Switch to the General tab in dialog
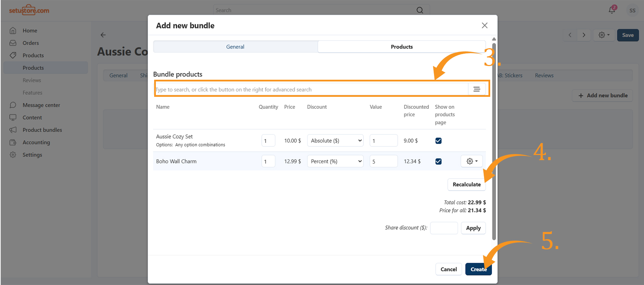This screenshot has width=644, height=285. pos(235,47)
